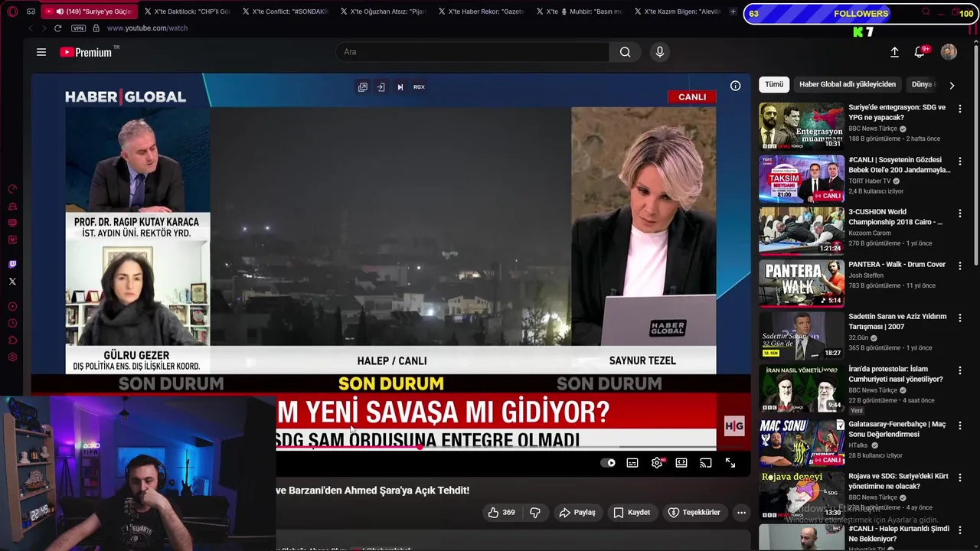Cast video to a device
This screenshot has height=551, width=980.
[706, 463]
